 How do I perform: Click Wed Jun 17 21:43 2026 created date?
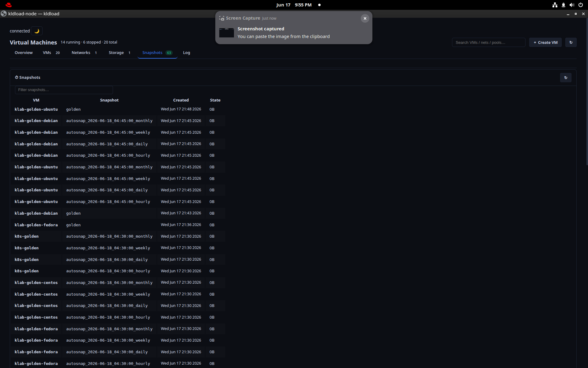(x=181, y=213)
